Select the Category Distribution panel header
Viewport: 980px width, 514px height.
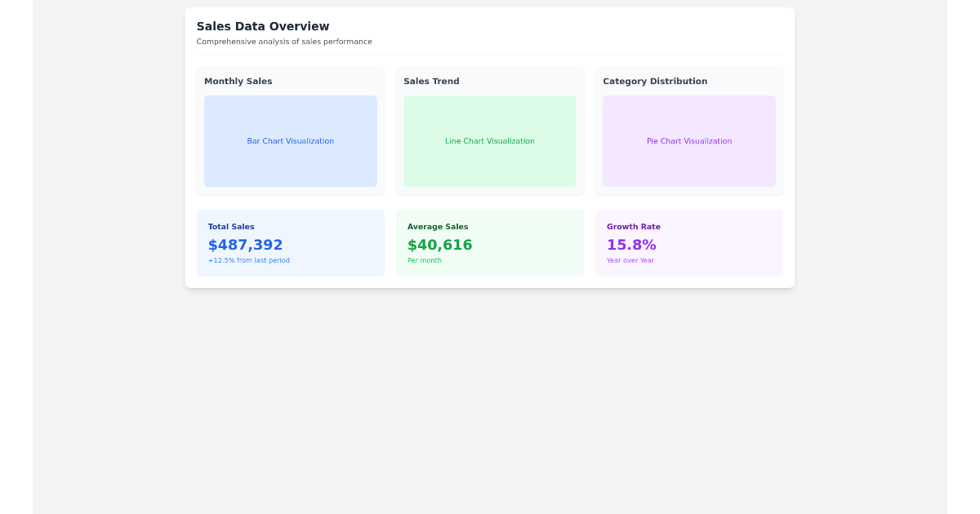[655, 81]
